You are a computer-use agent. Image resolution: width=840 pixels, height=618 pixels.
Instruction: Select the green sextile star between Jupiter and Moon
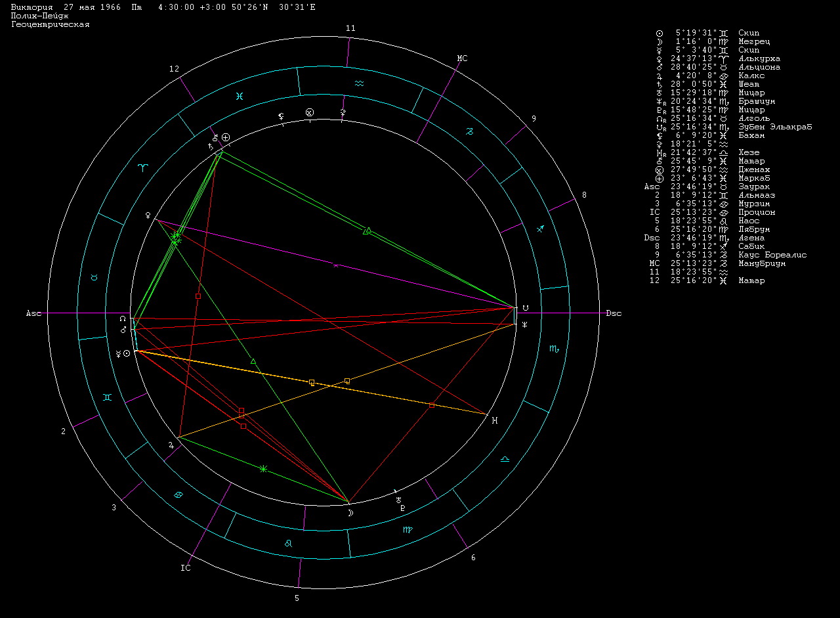pos(263,469)
